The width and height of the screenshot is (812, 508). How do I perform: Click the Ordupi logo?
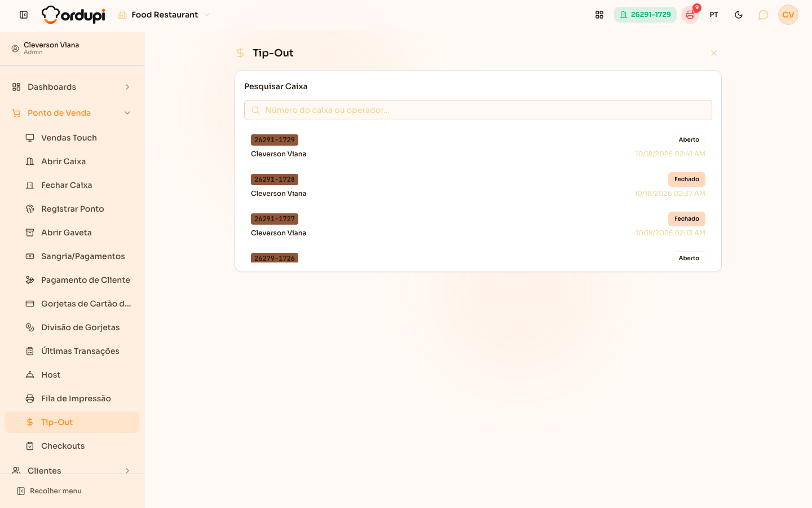[x=73, y=15]
